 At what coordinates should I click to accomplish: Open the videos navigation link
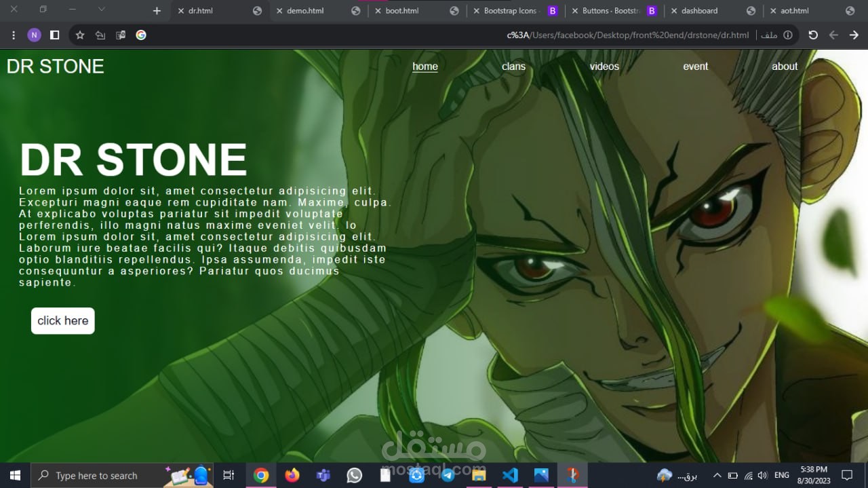coord(604,67)
